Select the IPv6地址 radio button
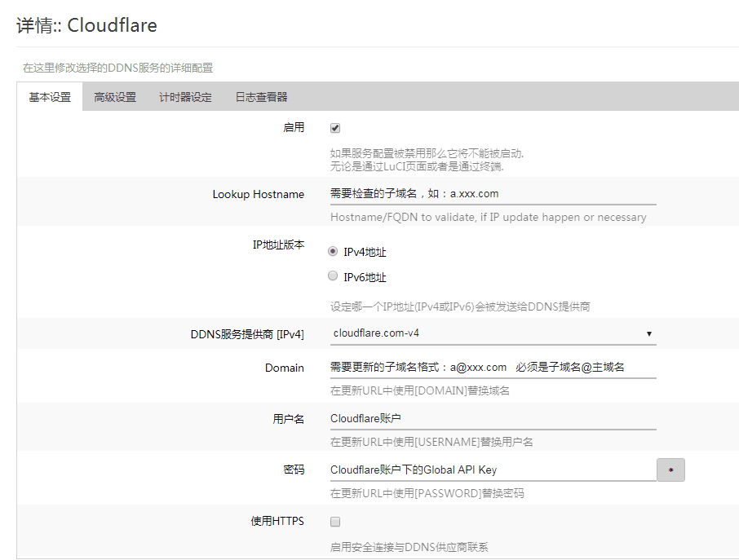Screen dimensions: 739x560 point(333,276)
